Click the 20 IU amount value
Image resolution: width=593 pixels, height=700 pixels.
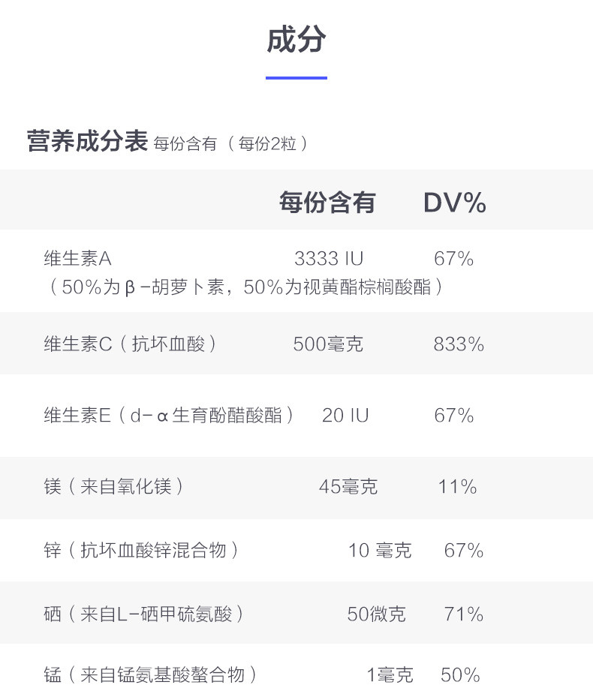(x=345, y=416)
